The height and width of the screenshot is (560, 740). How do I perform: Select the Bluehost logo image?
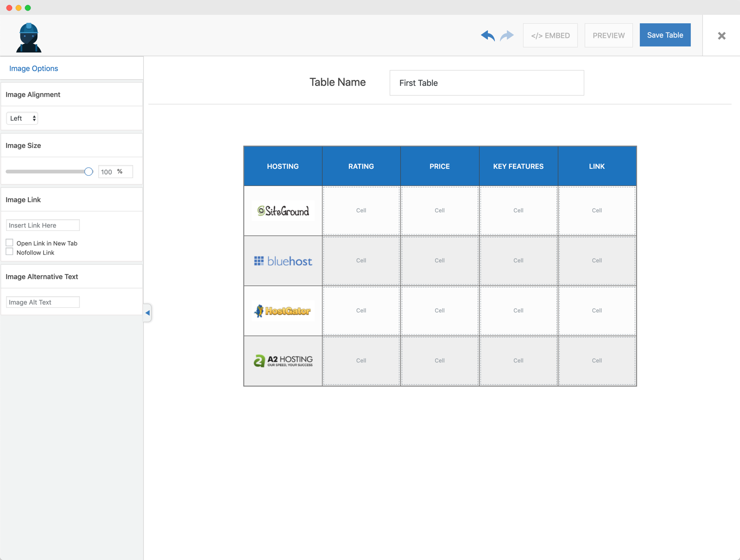click(x=283, y=261)
